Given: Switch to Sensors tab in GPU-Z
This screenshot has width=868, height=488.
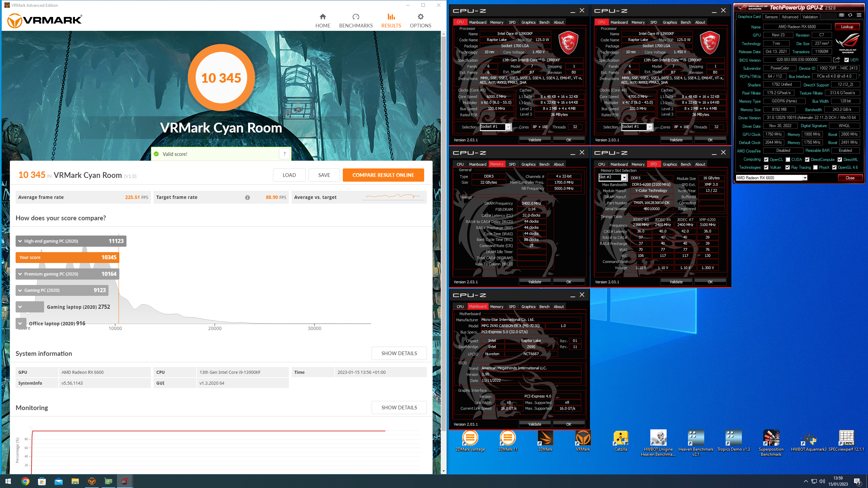Looking at the screenshot, I should point(771,17).
